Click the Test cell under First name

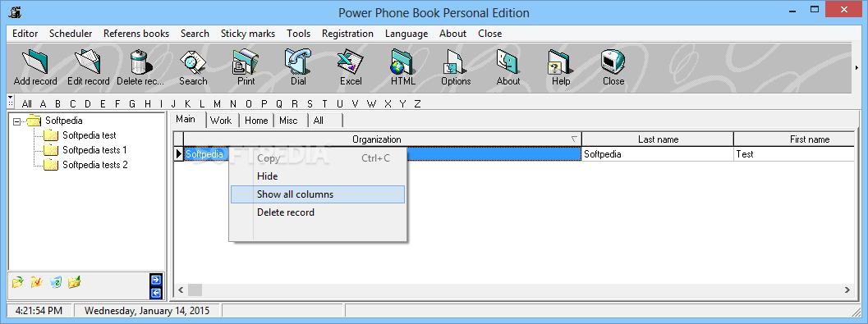(794, 154)
